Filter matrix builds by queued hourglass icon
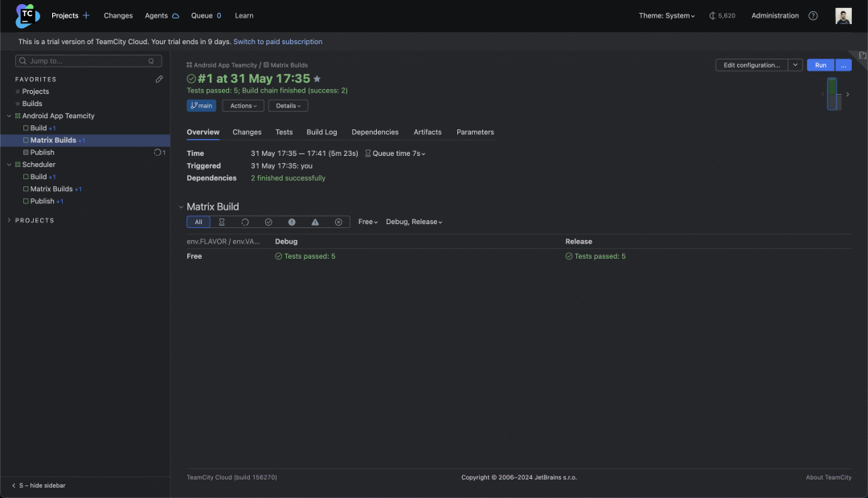This screenshot has height=498, width=868. pos(222,222)
